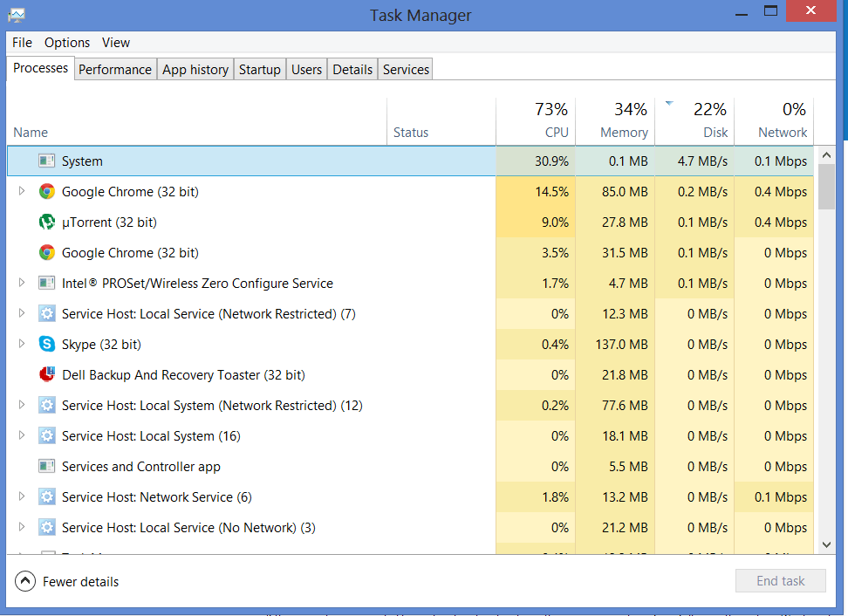Expand the Intel PROSet/Wireless Zero Configure Service row
Screen dimensions: 848x616
pyautogui.click(x=22, y=283)
